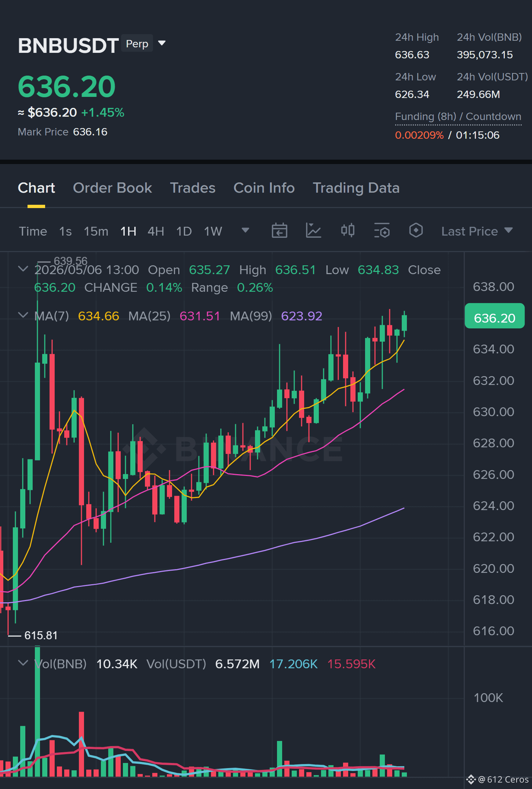Open the Last Price dropdown
The width and height of the screenshot is (532, 789).
click(x=477, y=231)
